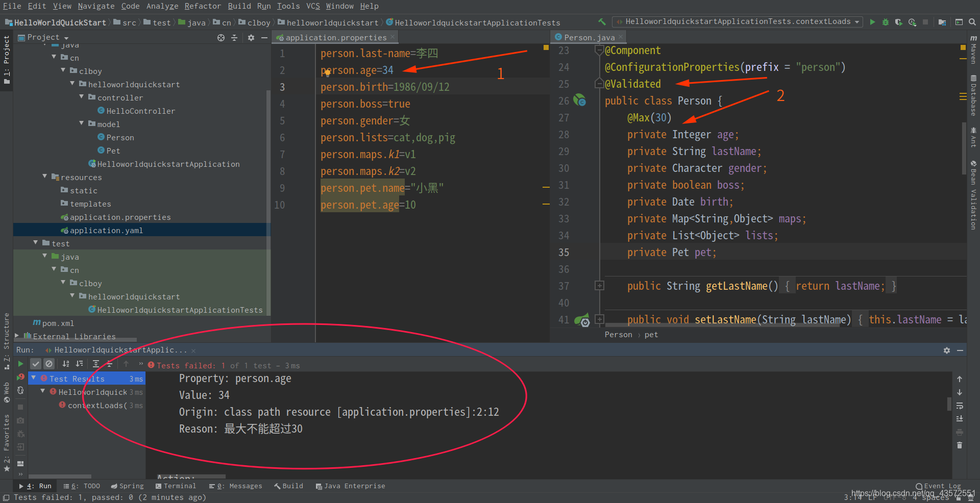Hide the Run tool window with the minus icon
This screenshot has height=503, width=980.
[x=960, y=350]
